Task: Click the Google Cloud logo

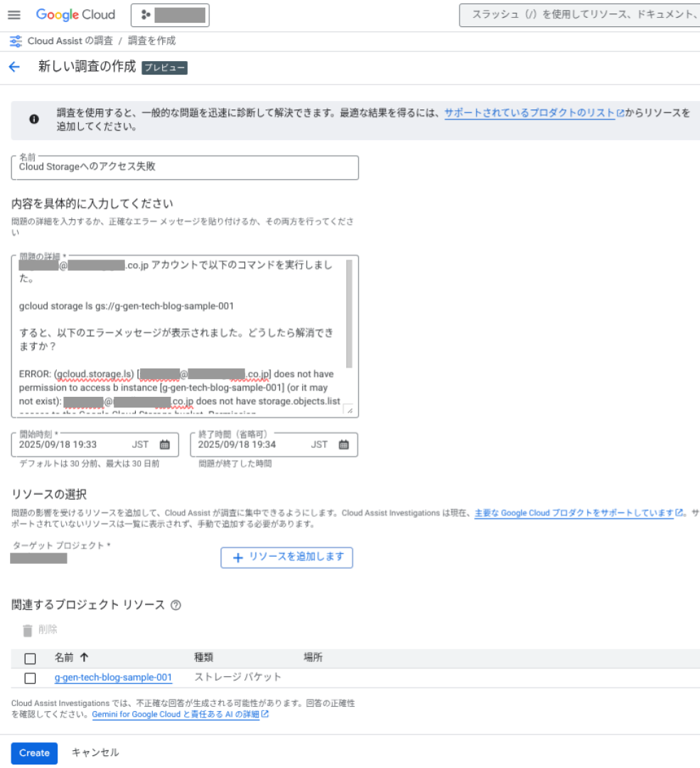Action: point(75,15)
